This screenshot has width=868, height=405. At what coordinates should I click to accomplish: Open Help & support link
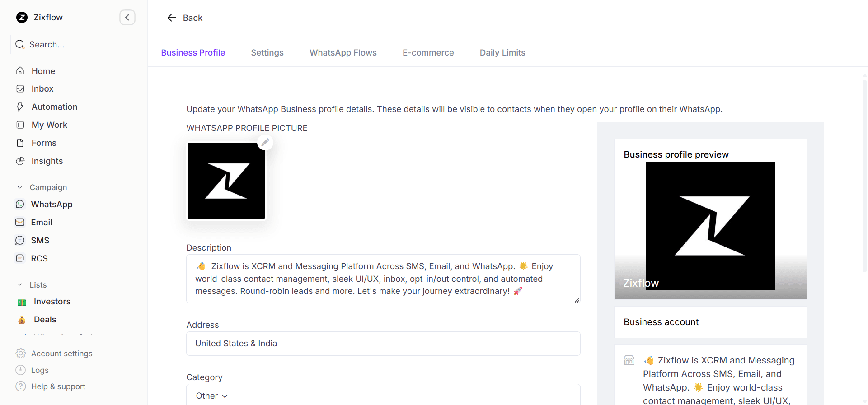pyautogui.click(x=58, y=386)
